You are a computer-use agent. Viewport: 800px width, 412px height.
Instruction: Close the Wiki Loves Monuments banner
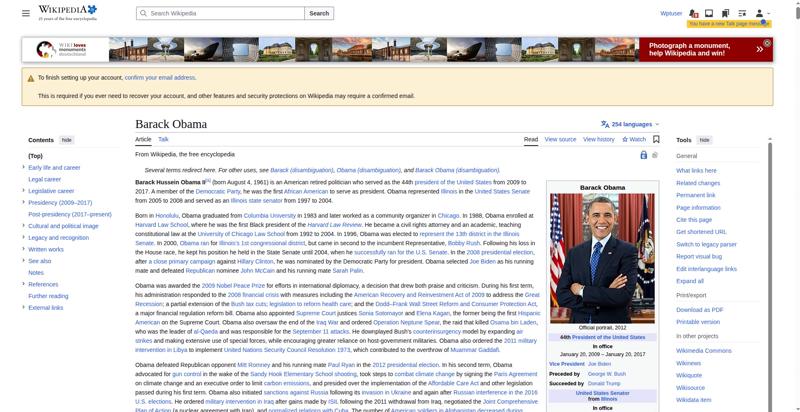767,43
